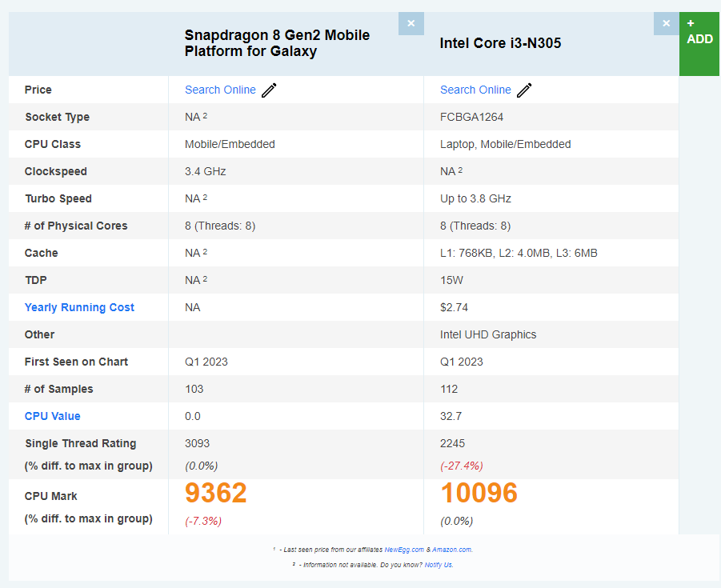Click the 32.7 CPU value
The image size is (721, 588).
(x=451, y=416)
